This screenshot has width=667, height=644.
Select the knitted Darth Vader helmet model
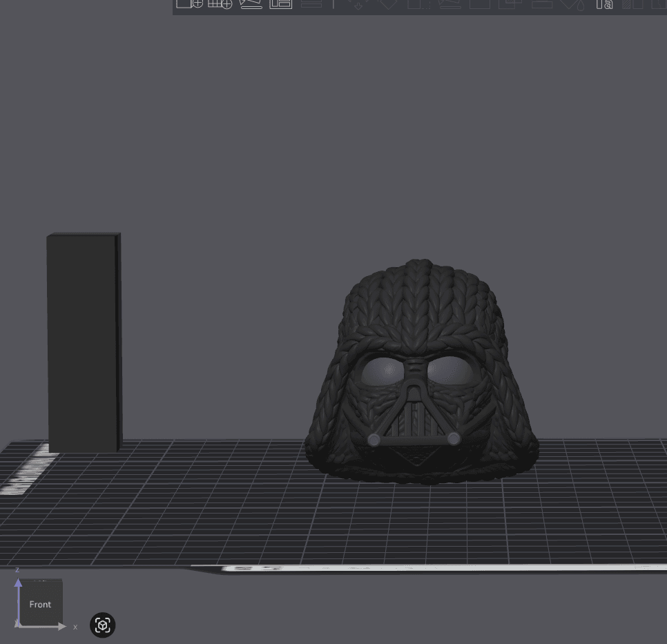tap(423, 372)
